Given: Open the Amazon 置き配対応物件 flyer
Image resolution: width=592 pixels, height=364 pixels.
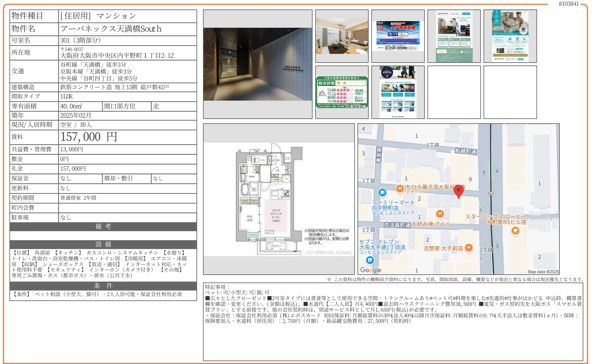Looking at the screenshot, I should (397, 92).
